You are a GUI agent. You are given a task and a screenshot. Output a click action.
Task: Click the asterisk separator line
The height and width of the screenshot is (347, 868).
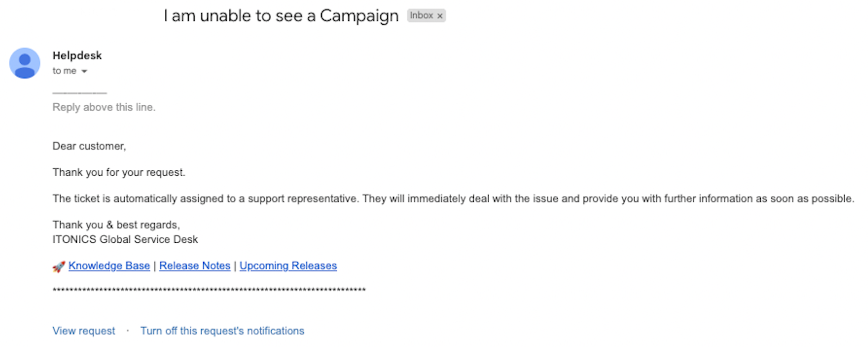(x=209, y=290)
